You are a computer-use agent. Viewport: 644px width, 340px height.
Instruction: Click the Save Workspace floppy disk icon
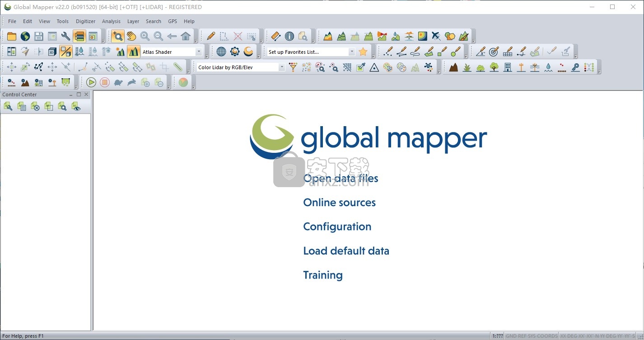(39, 36)
